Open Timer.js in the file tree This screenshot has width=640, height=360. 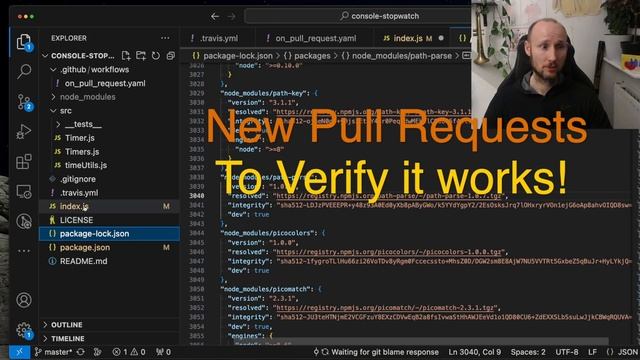pos(80,138)
